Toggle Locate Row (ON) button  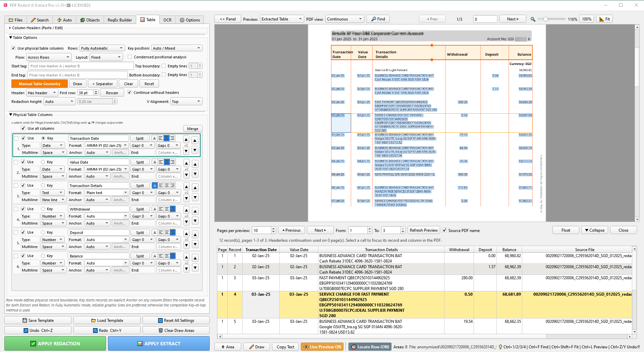(370, 347)
